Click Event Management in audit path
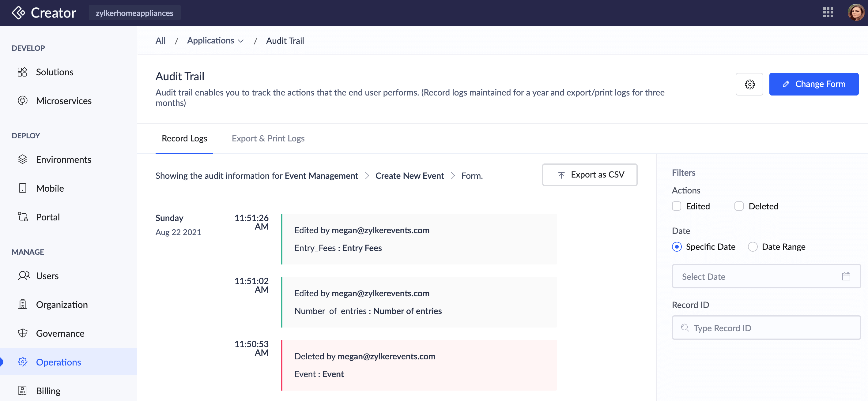The width and height of the screenshot is (868, 401). pos(321,176)
